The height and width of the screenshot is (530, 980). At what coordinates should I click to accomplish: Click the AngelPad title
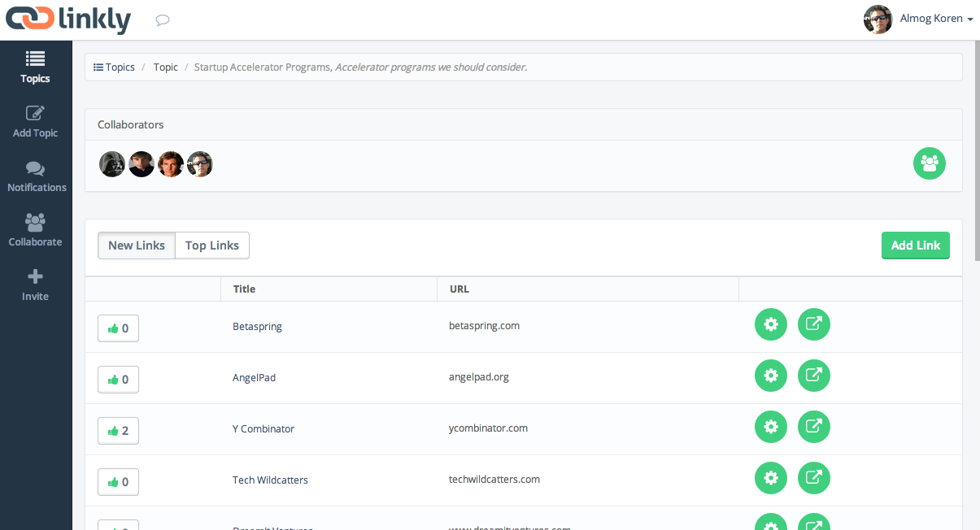point(254,378)
